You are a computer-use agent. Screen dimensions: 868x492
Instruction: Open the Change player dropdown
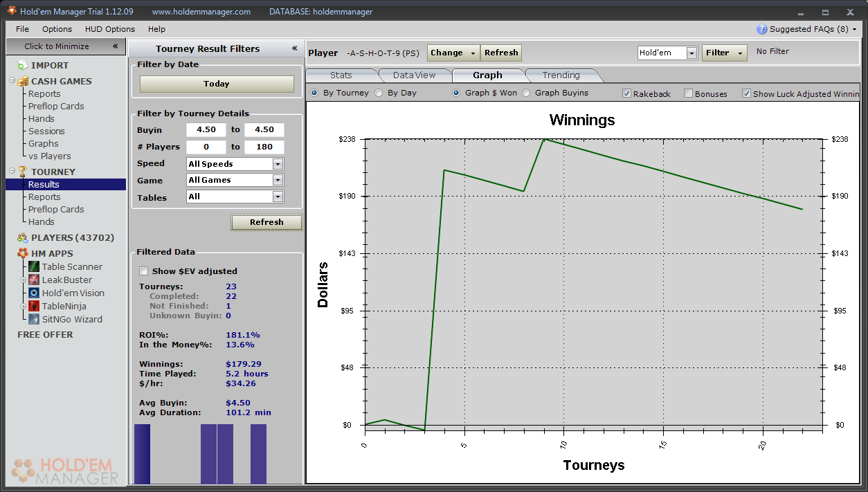(453, 53)
